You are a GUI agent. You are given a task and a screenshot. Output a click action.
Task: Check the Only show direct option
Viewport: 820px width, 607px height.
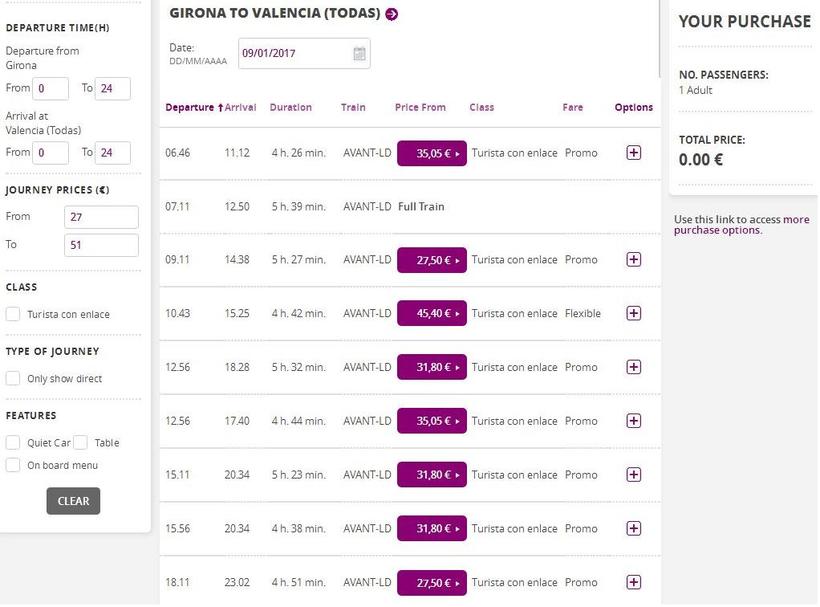(x=13, y=379)
